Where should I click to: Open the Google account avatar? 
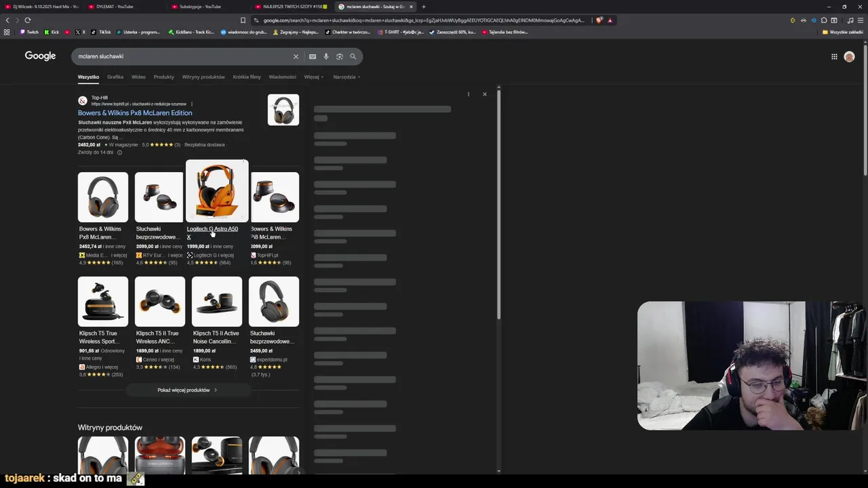[849, 56]
